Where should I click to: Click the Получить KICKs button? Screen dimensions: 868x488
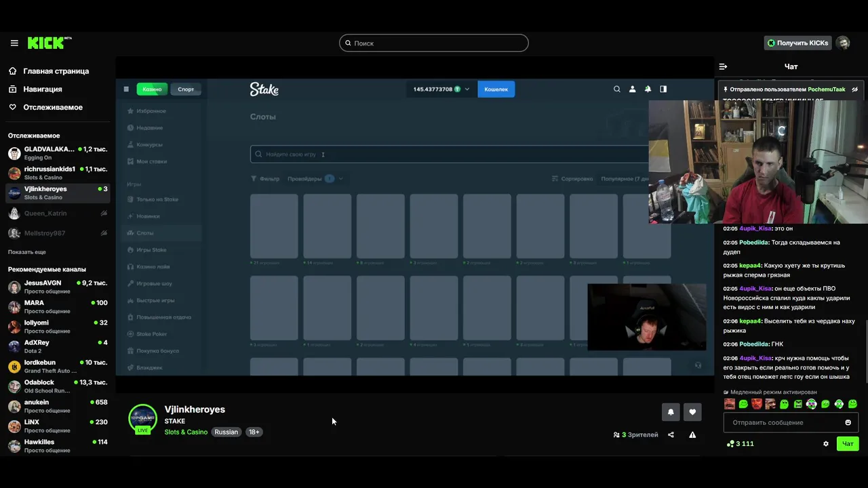[x=797, y=43]
